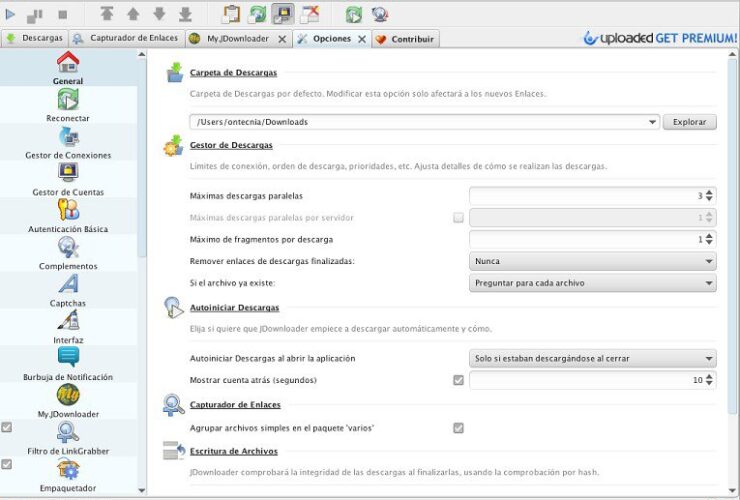
Task: Close the Opciones tab
Action: (362, 39)
